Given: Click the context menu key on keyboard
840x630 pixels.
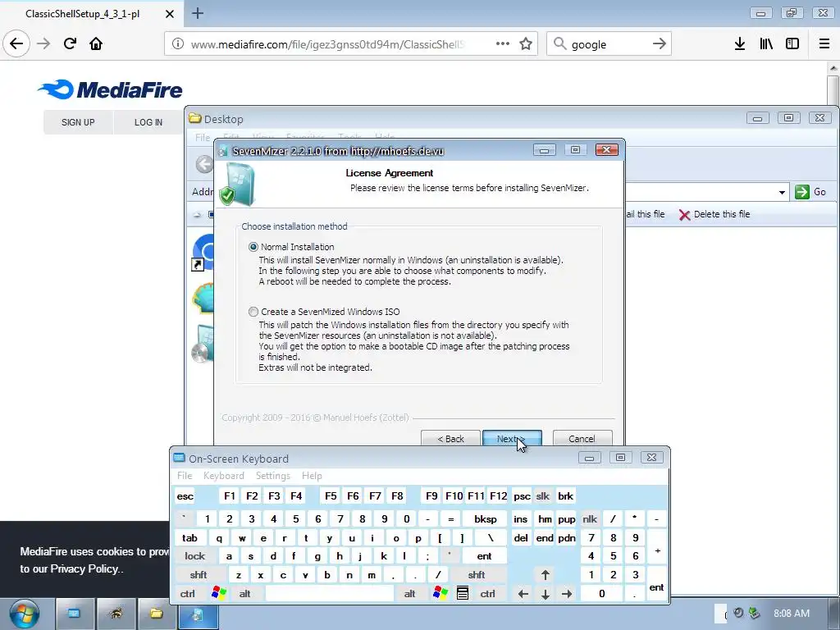Looking at the screenshot, I should 463,594.
